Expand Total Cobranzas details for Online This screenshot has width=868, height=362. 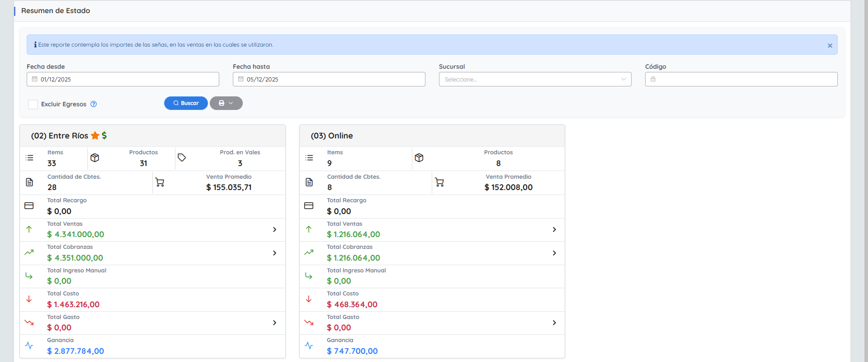[x=554, y=253]
